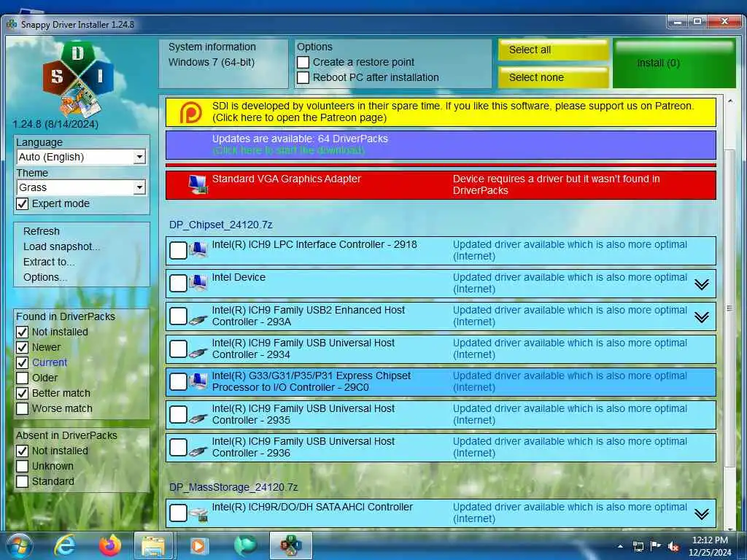The height and width of the screenshot is (560, 747).
Task: Click USB plug icon for Controller 2935
Action: pos(198,419)
